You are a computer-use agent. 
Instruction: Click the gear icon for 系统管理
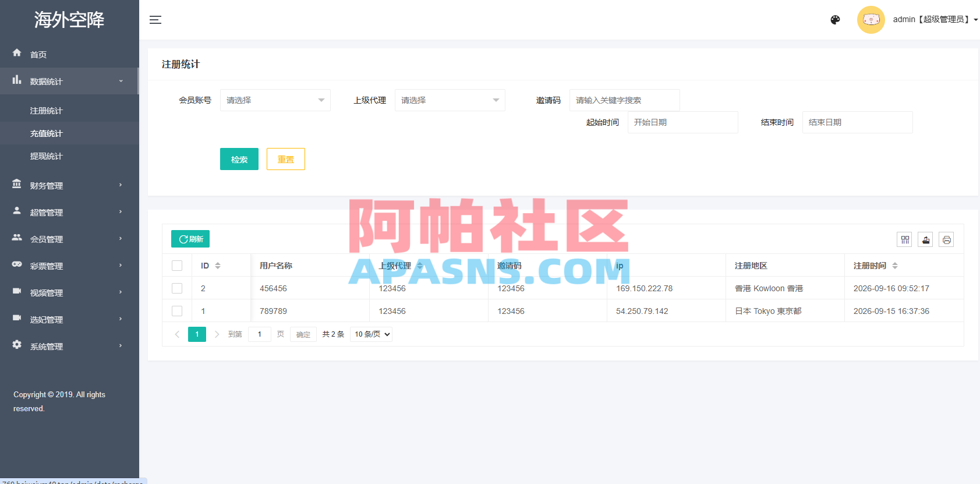coord(17,345)
